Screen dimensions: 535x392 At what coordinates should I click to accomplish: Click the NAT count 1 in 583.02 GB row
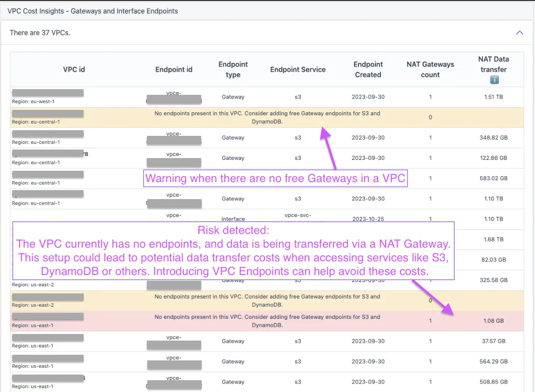pyautogui.click(x=430, y=178)
